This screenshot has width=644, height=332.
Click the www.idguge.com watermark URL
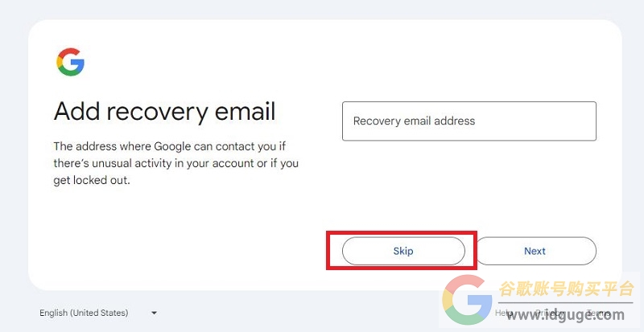[x=565, y=315]
